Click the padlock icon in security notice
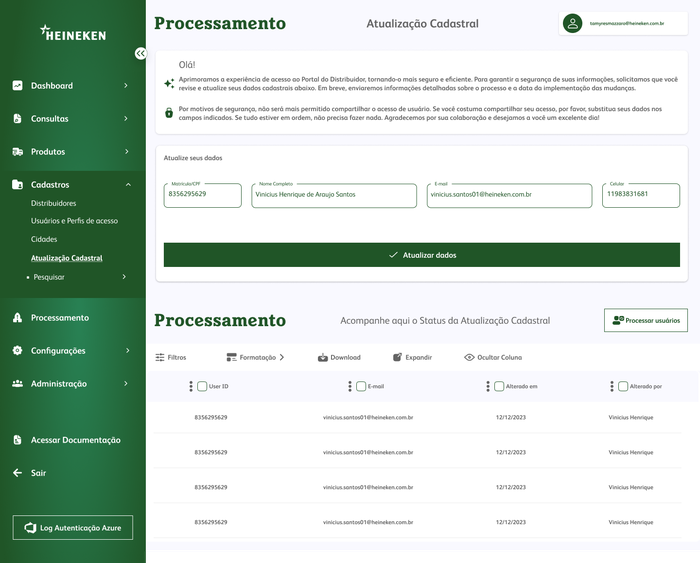This screenshot has width=700, height=563. pos(169,113)
